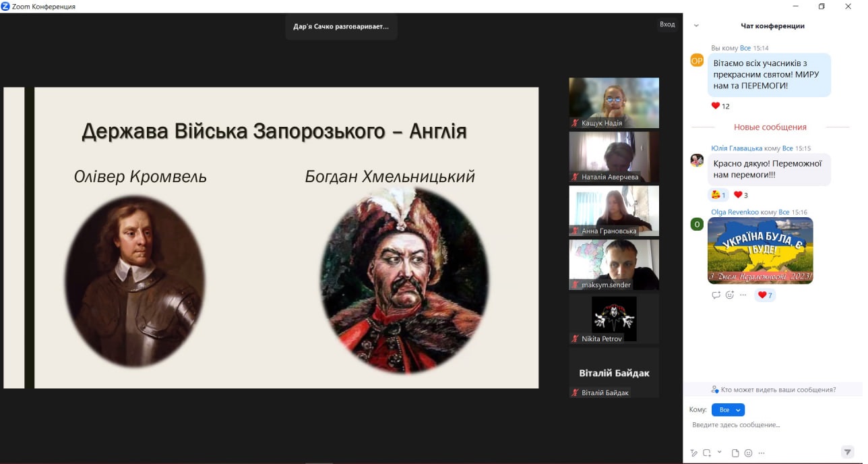Open more actions for Olga Revenkoo's message
The width and height of the screenshot is (868, 464).
pos(743,295)
